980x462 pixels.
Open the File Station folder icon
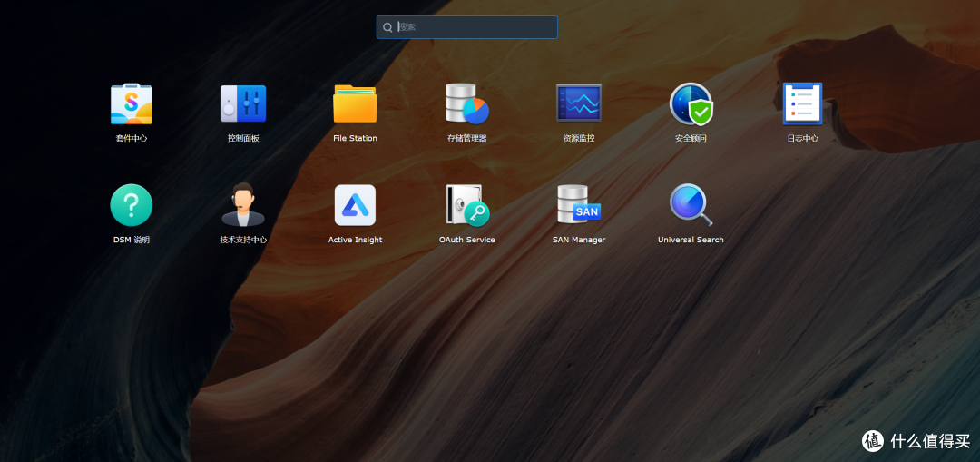355,103
